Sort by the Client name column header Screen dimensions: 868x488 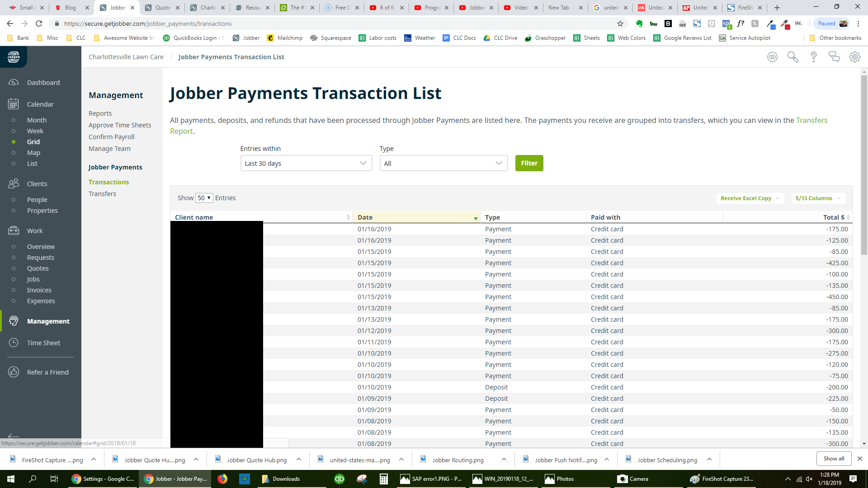pyautogui.click(x=261, y=217)
